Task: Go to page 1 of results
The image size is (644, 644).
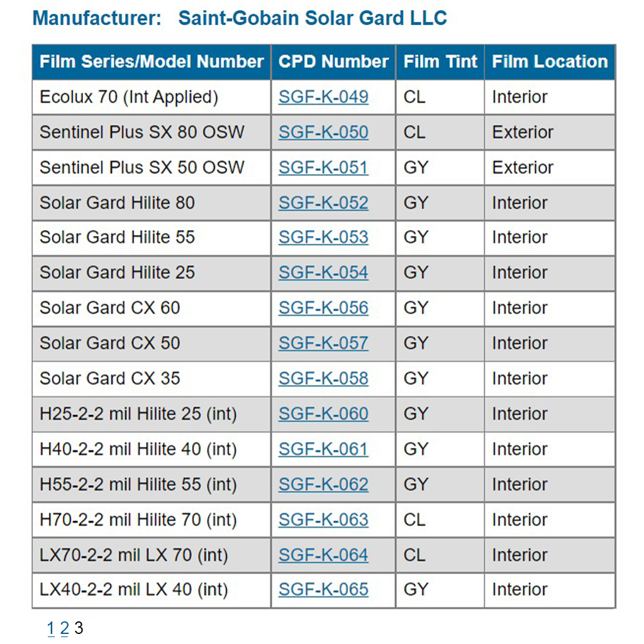Action: pos(51,628)
